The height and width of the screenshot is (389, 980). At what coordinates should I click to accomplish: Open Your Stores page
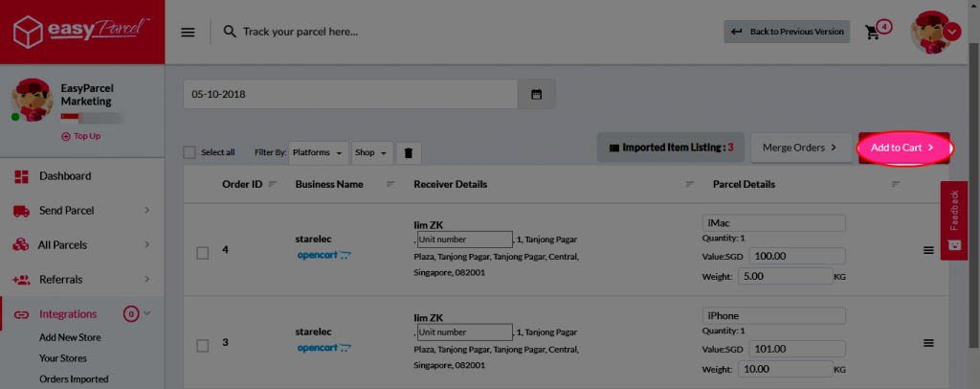pyautogui.click(x=63, y=358)
